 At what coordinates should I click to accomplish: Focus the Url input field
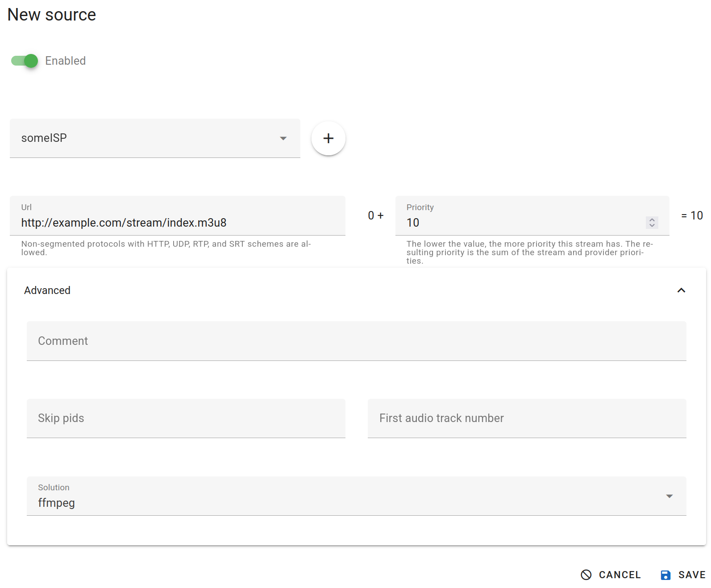pyautogui.click(x=177, y=223)
